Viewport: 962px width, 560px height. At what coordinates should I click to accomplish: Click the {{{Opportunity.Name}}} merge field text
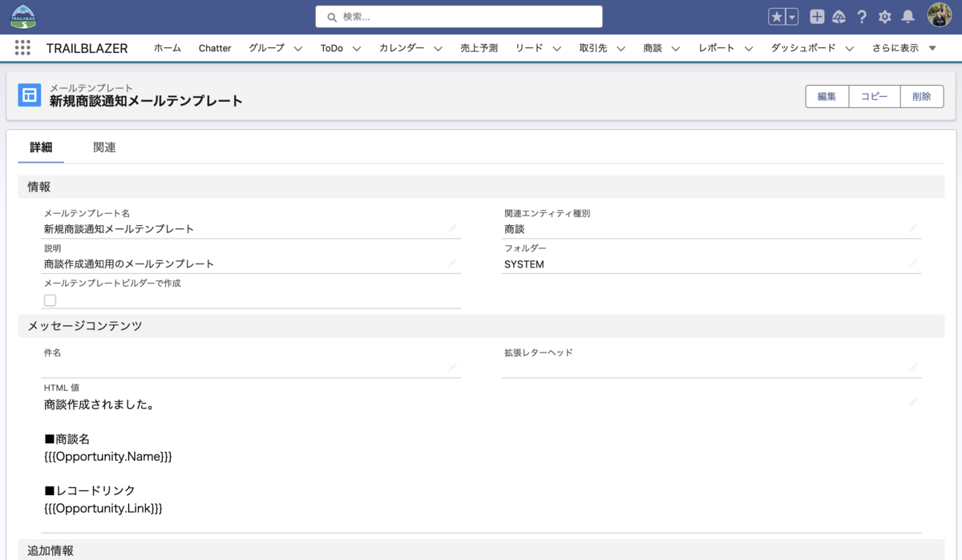(x=108, y=457)
